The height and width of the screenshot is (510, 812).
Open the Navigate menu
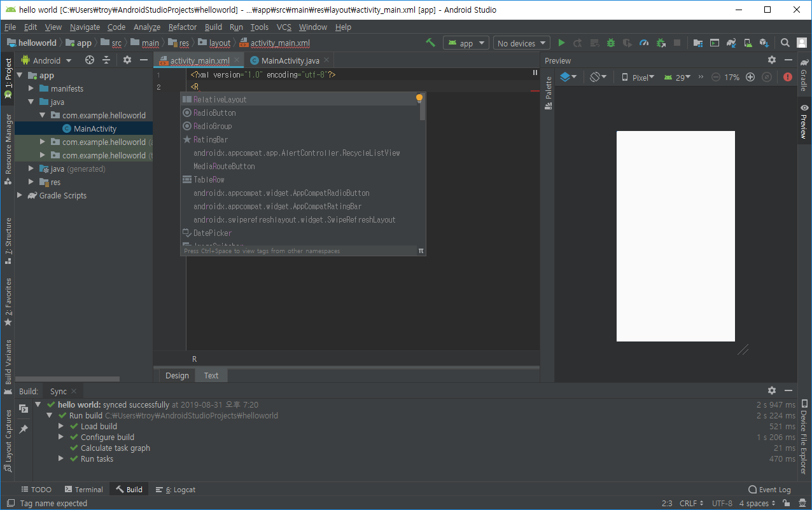point(85,27)
